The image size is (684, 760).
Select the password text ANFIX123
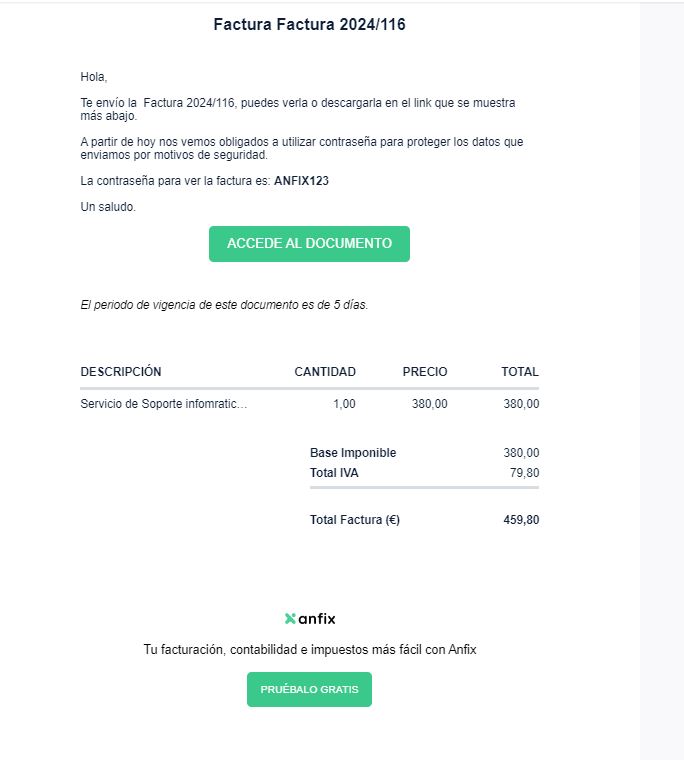pyautogui.click(x=301, y=181)
